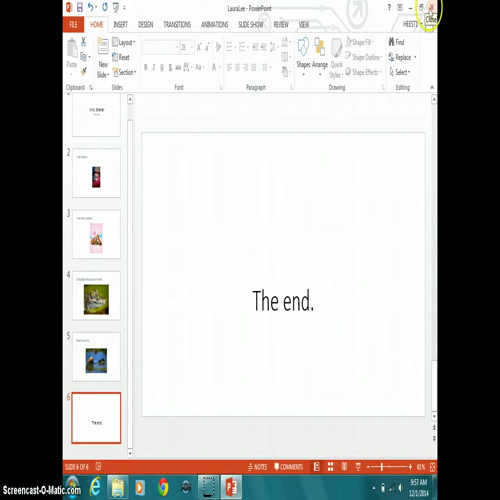Click Find in Editing group

[396, 42]
